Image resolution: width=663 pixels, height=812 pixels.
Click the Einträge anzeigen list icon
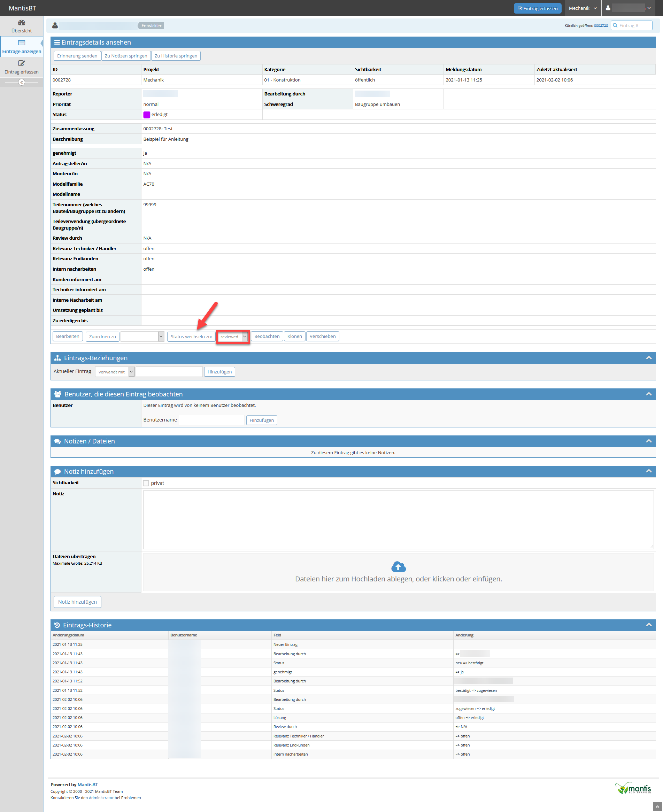tap(21, 43)
